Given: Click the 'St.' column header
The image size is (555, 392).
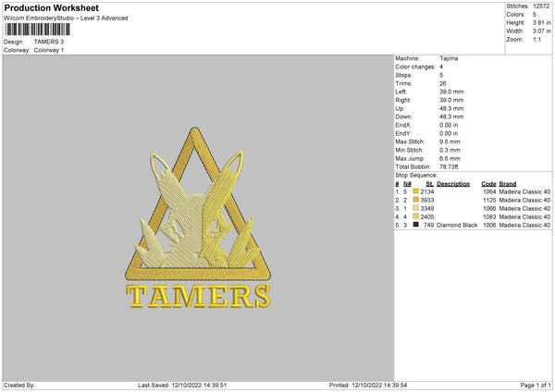Looking at the screenshot, I should [x=430, y=184].
